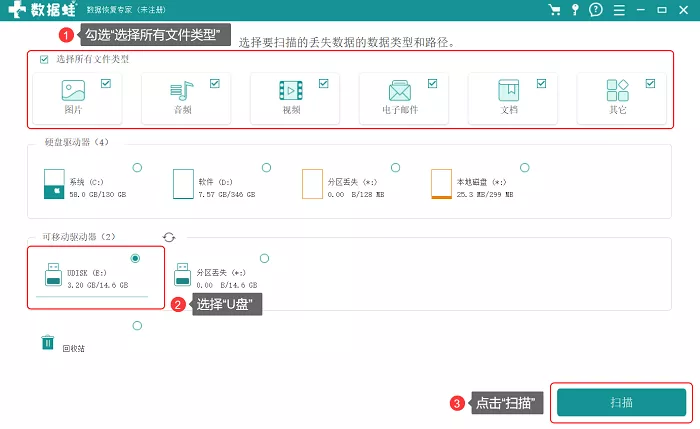
Task: Click the 回收站 label
Action: coord(74,349)
